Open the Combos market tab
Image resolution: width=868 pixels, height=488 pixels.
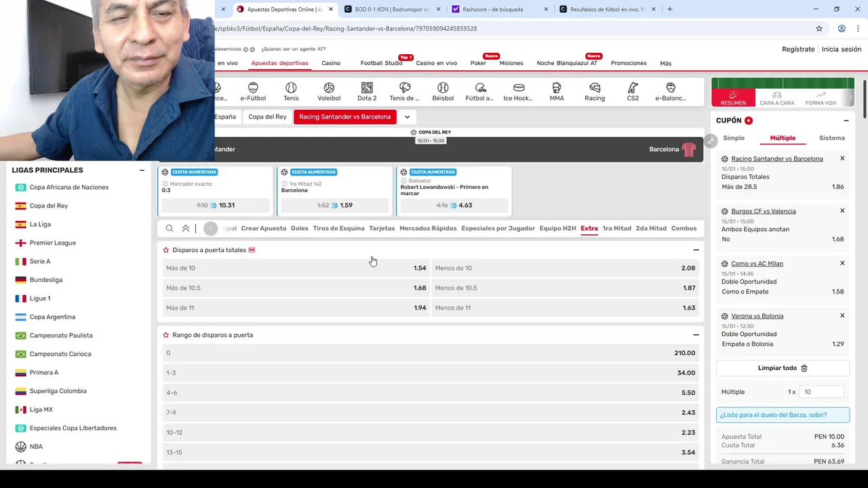coord(684,228)
